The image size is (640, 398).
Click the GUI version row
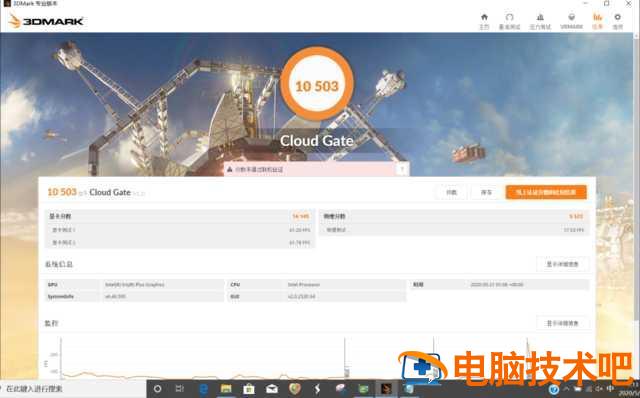pyautogui.click(x=317, y=296)
